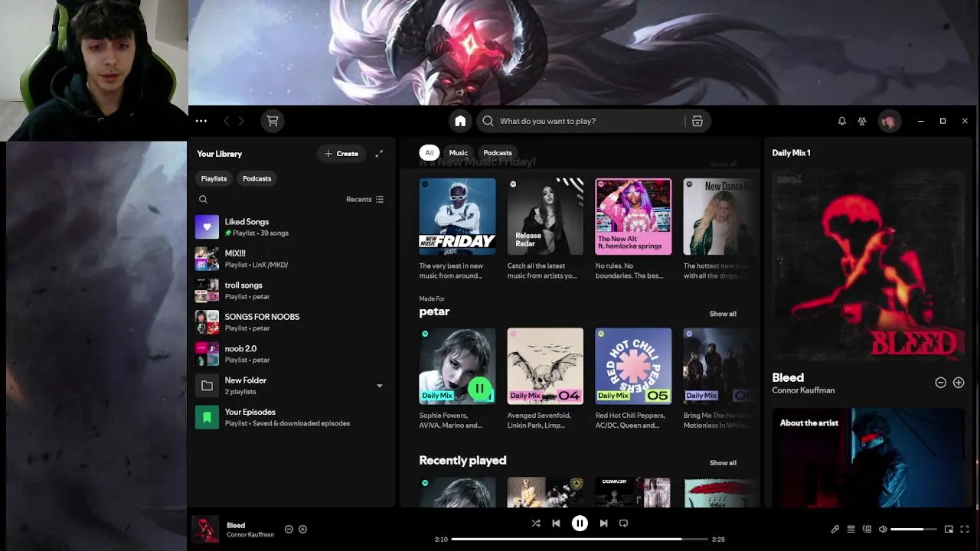The width and height of the screenshot is (980, 551).
Task: Go back with the left arrow
Action: [x=227, y=121]
